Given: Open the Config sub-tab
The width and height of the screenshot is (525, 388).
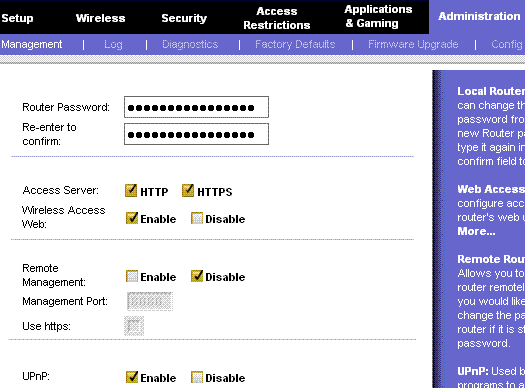Looking at the screenshot, I should click(507, 44).
